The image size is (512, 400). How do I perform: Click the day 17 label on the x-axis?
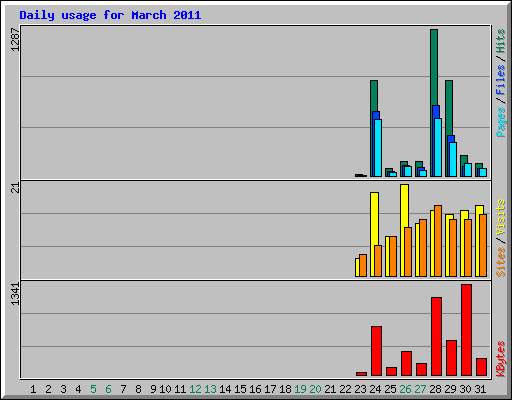coord(270,389)
